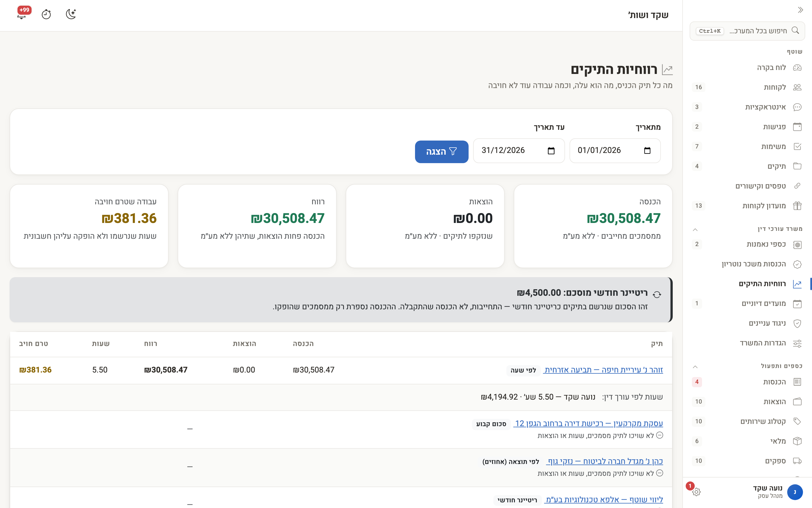Collapse the כספים ותפעול section
Image resolution: width=812 pixels, height=508 pixels.
(x=695, y=367)
